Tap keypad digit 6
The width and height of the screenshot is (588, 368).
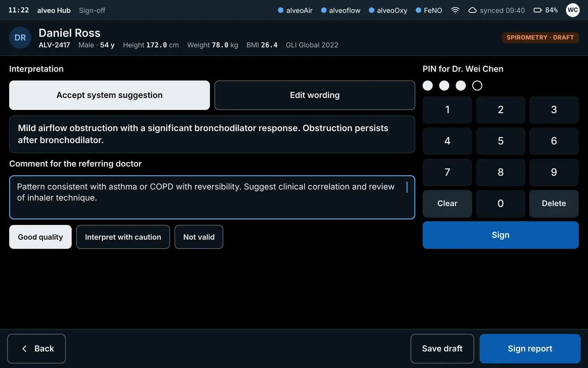click(x=554, y=141)
